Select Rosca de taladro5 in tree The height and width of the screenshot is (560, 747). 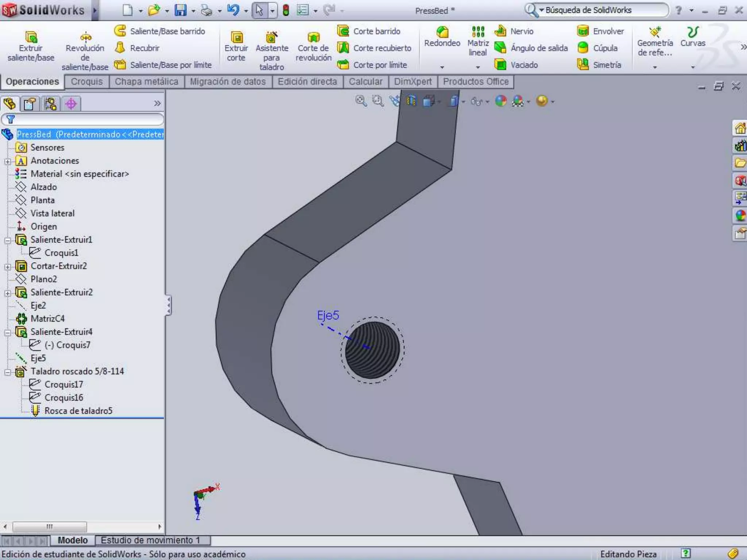(78, 411)
